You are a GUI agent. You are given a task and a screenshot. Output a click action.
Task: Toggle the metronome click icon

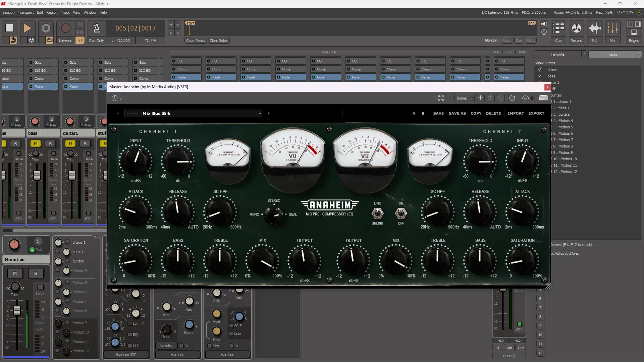[97, 28]
